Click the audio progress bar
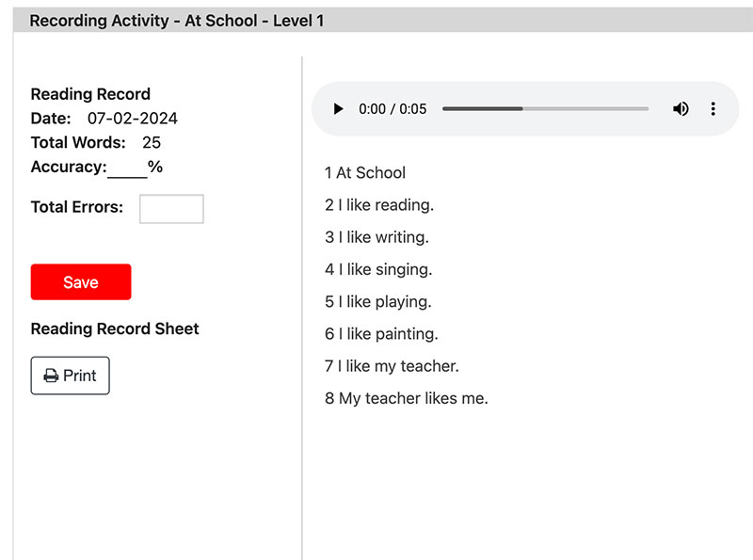 [x=545, y=109]
